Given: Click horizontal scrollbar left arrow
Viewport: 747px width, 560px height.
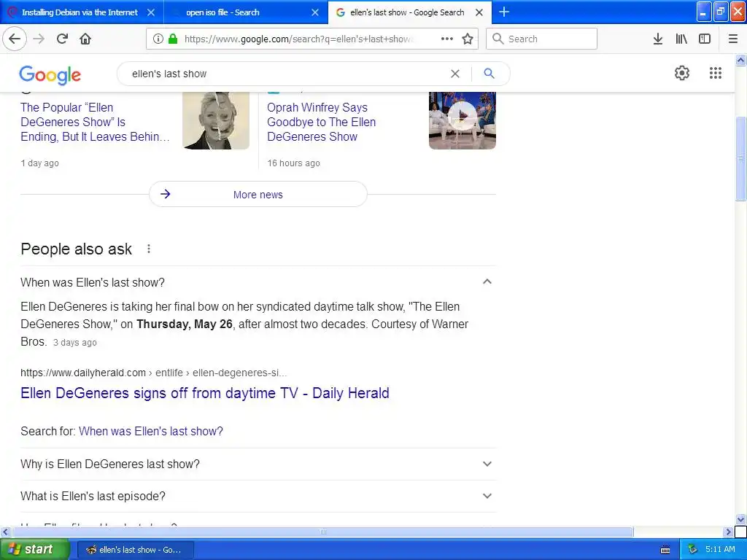Looking at the screenshot, I should (x=5, y=532).
